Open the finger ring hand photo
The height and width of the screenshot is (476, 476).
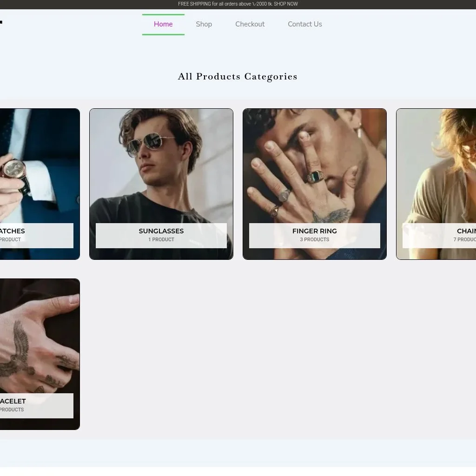coord(314,163)
